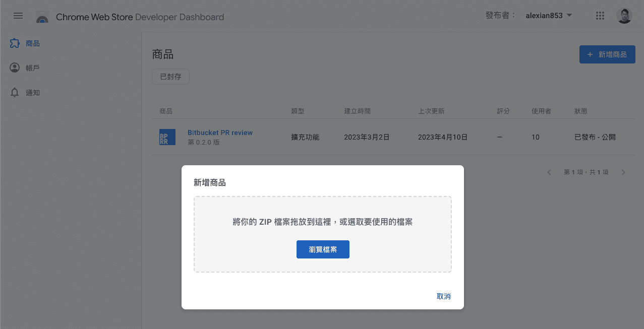644x329 pixels.
Task: Go to previous page of items
Action: pyautogui.click(x=549, y=172)
